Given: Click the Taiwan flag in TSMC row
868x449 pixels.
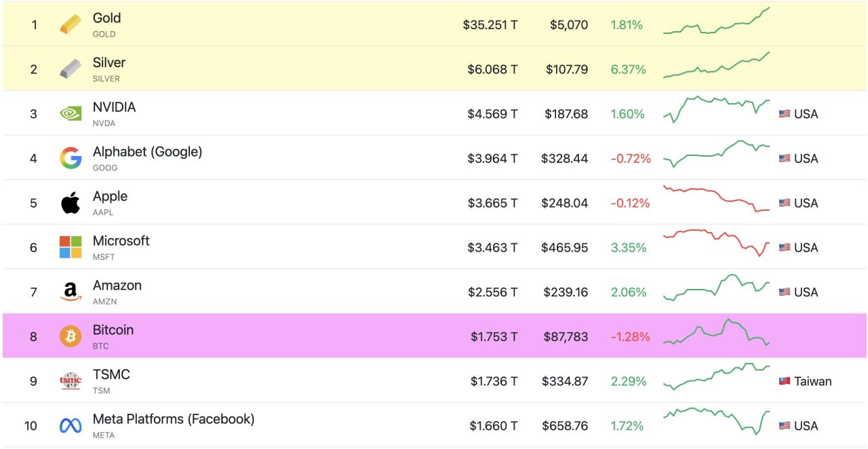Looking at the screenshot, I should (x=785, y=381).
